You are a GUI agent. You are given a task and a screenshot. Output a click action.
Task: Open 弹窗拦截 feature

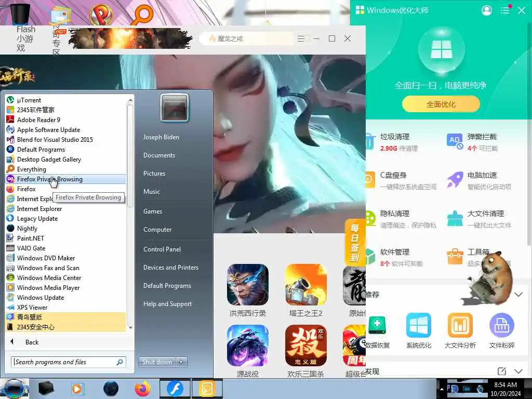pyautogui.click(x=472, y=142)
